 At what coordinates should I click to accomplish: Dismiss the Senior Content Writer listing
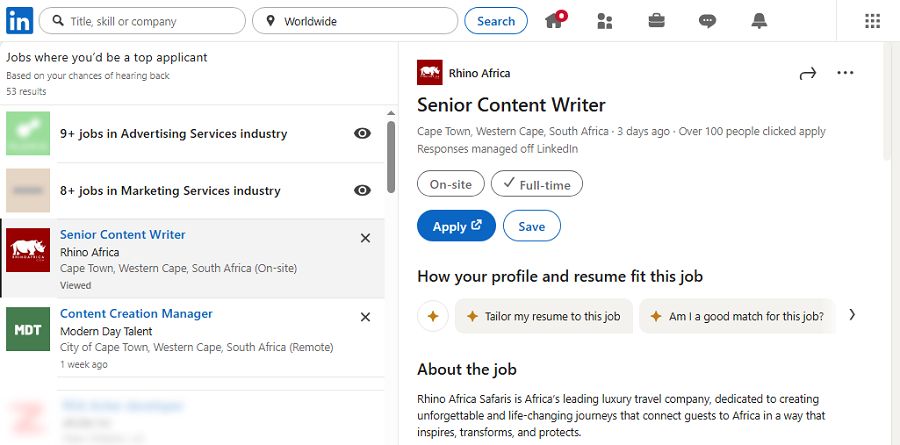pyautogui.click(x=365, y=238)
